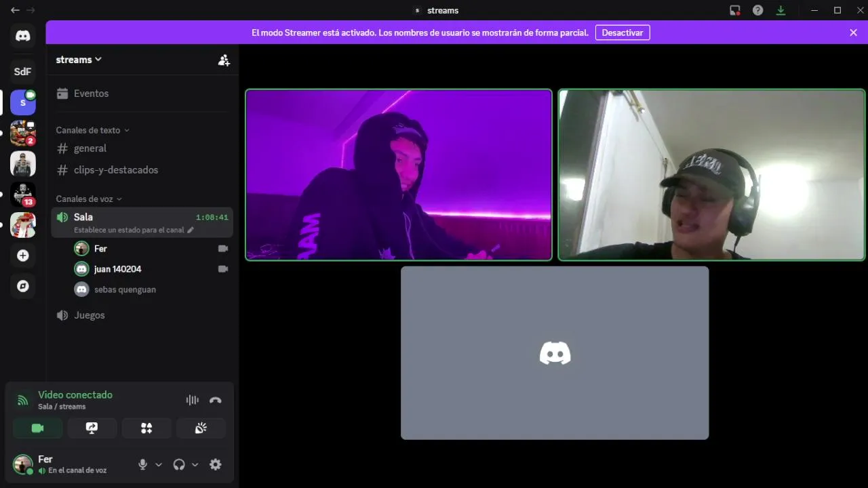Open headphone output options arrow

point(195,464)
